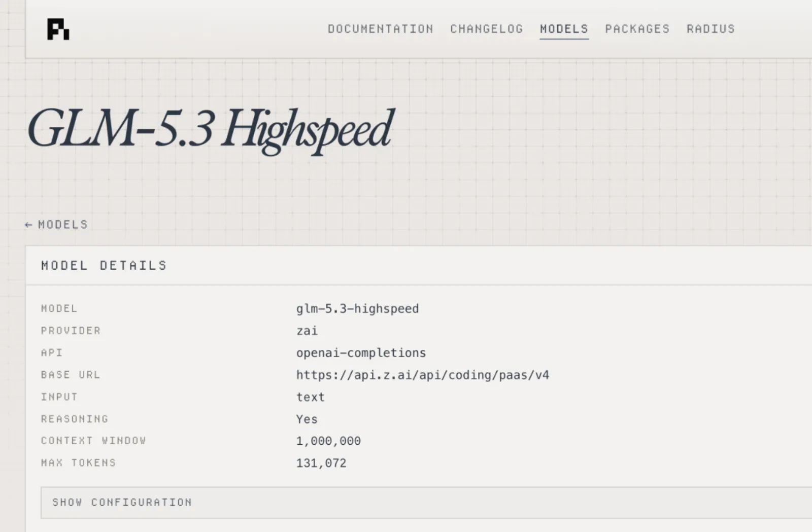Click the openai-completions API value
The width and height of the screenshot is (812, 532).
click(361, 353)
